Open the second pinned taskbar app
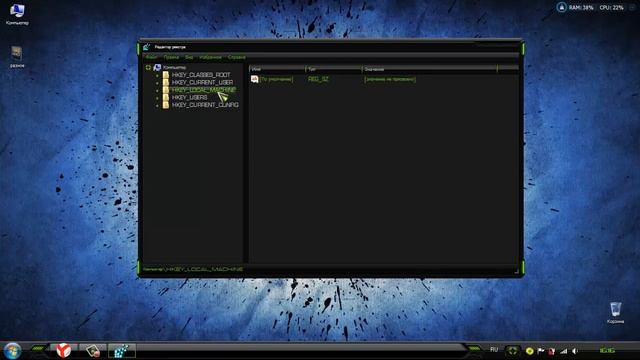Screen dimensions: 640x360 point(92,351)
